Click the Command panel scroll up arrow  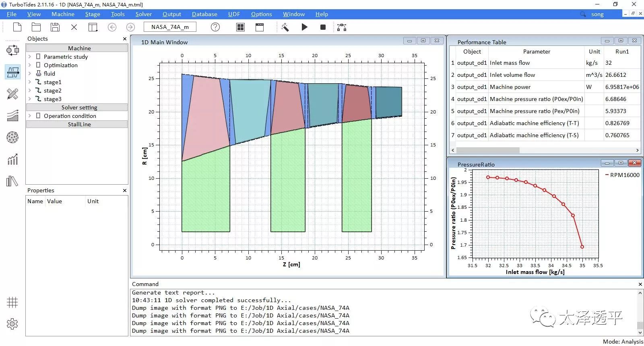pyautogui.click(x=640, y=293)
